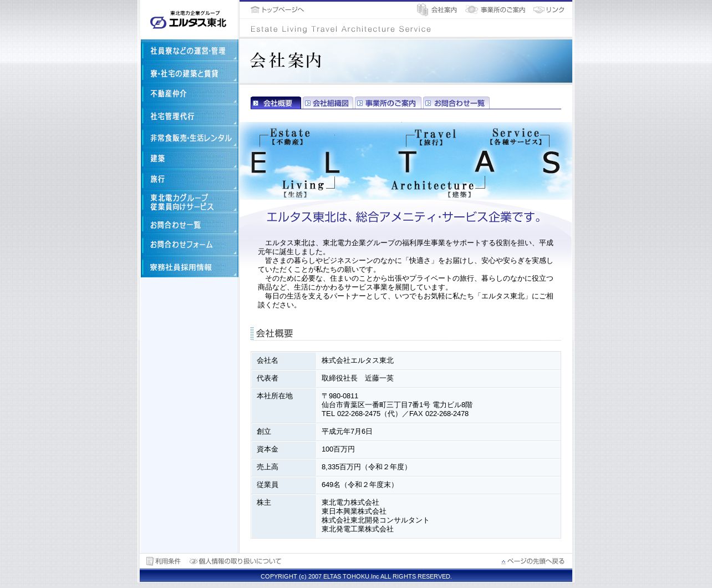The width and height of the screenshot is (712, 588).
Task: Click the 649名 employees value
Action: point(360,485)
